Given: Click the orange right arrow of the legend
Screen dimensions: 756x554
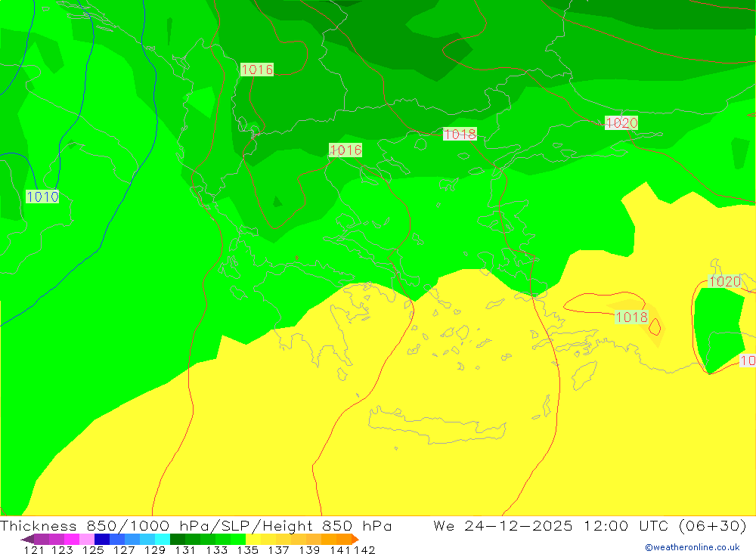Looking at the screenshot, I should tap(355, 539).
